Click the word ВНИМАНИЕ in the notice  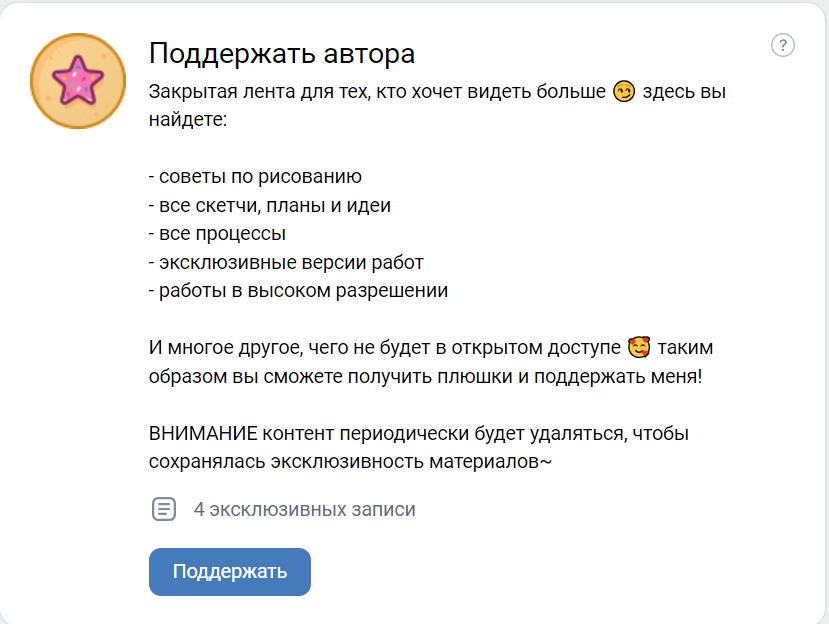203,434
